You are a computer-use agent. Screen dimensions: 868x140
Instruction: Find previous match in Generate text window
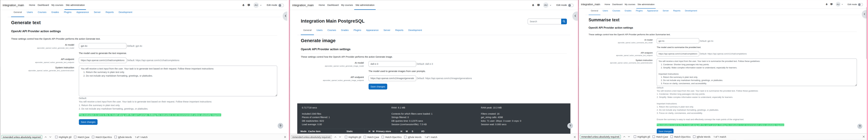click(46, 137)
